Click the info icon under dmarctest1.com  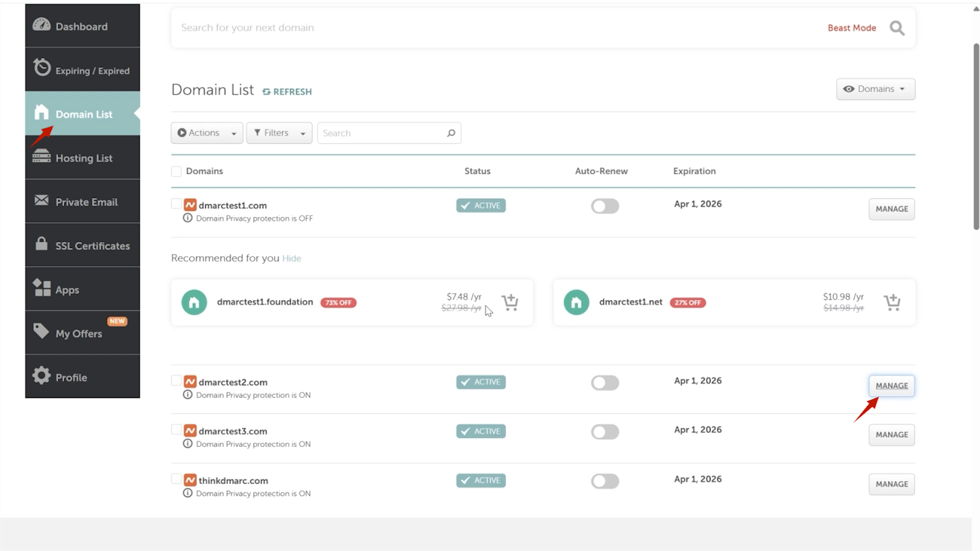point(188,218)
